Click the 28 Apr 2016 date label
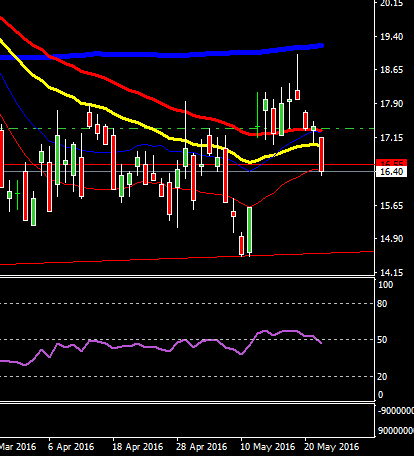The image size is (414, 456). point(201,447)
